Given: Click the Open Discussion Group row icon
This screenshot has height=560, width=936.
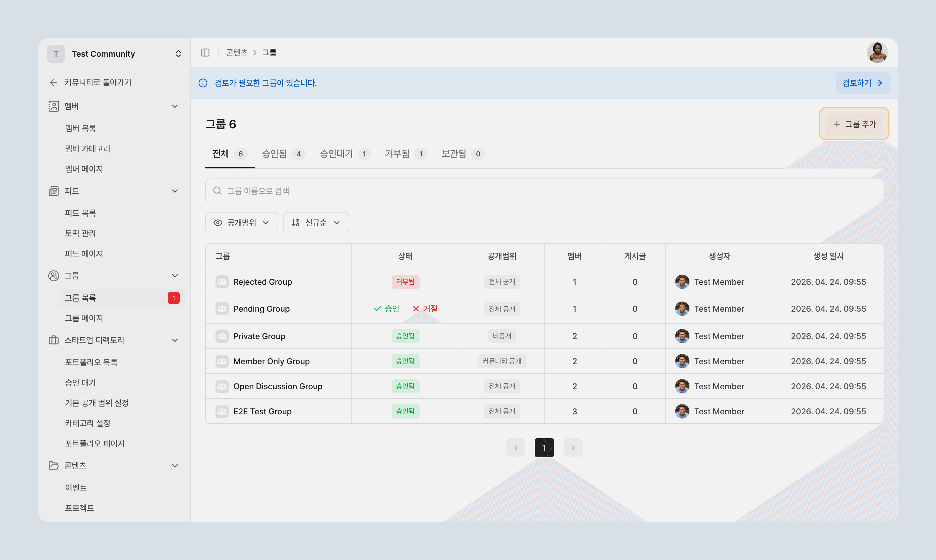Looking at the screenshot, I should [x=222, y=386].
